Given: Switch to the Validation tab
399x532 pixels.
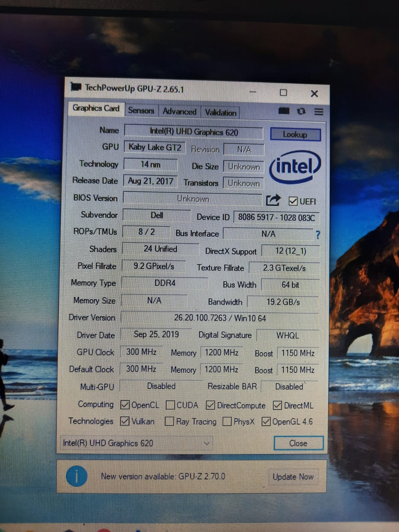Looking at the screenshot, I should [x=220, y=112].
